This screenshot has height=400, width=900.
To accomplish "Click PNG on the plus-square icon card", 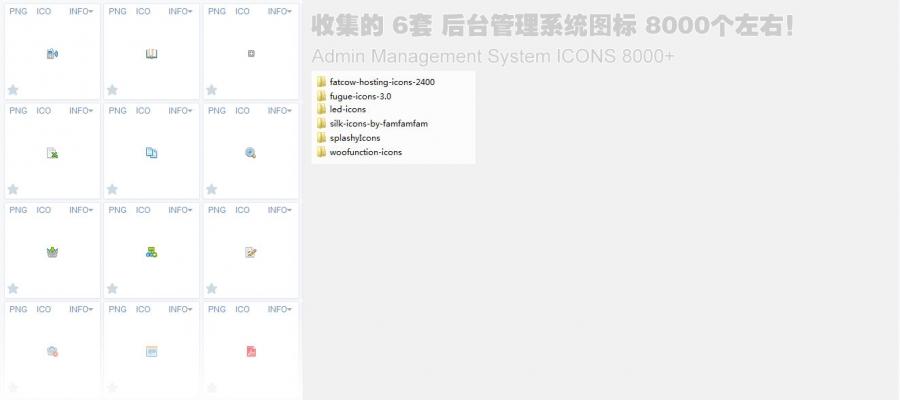I will [217, 11].
